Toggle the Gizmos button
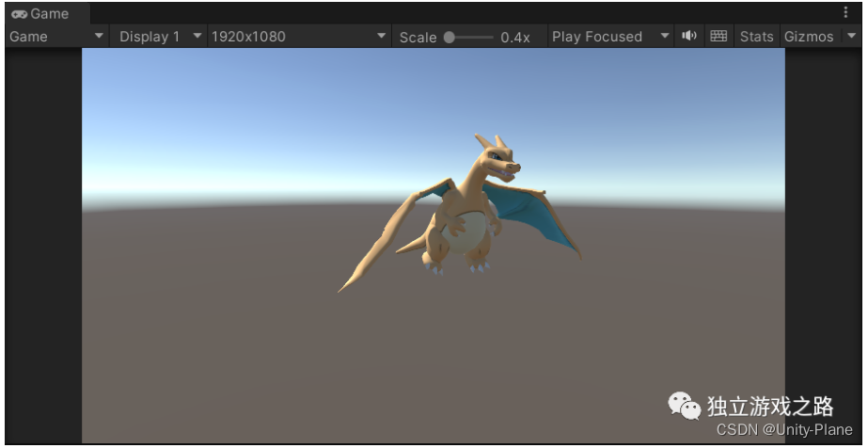 (x=809, y=37)
